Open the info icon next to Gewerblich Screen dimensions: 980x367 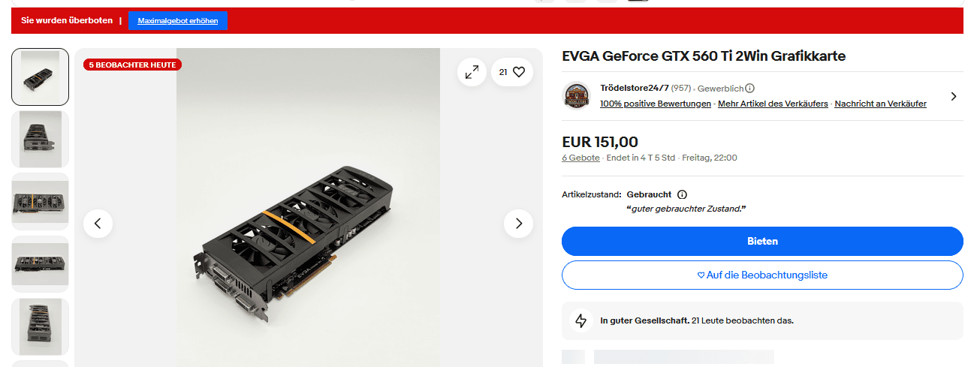point(749,89)
